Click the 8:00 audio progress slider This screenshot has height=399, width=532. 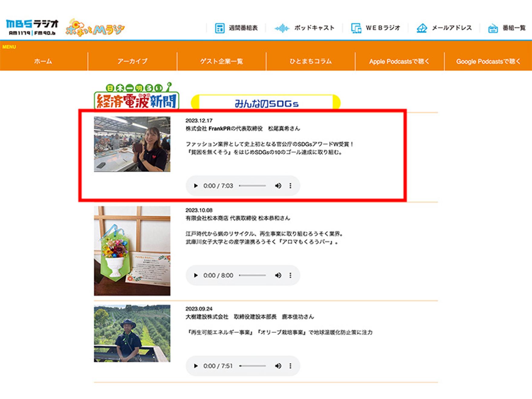252,275
